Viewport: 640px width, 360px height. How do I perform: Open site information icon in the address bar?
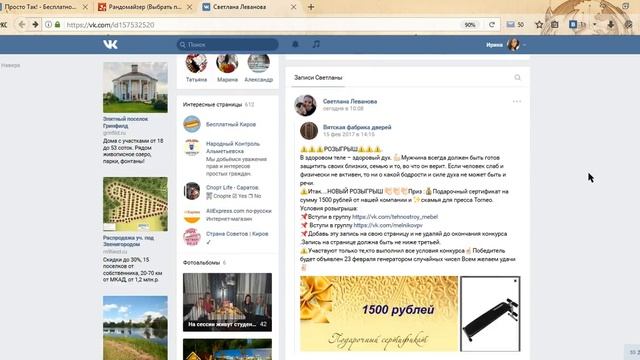(x=48, y=24)
